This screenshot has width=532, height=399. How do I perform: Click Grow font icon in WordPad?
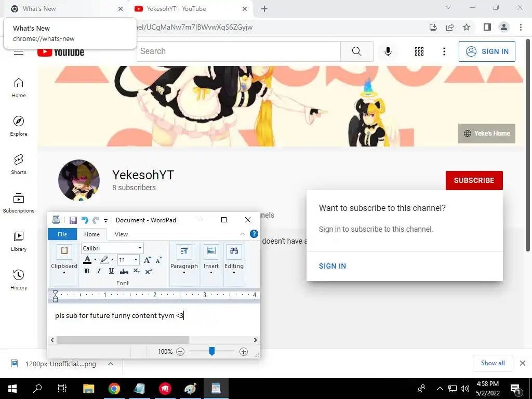click(147, 260)
